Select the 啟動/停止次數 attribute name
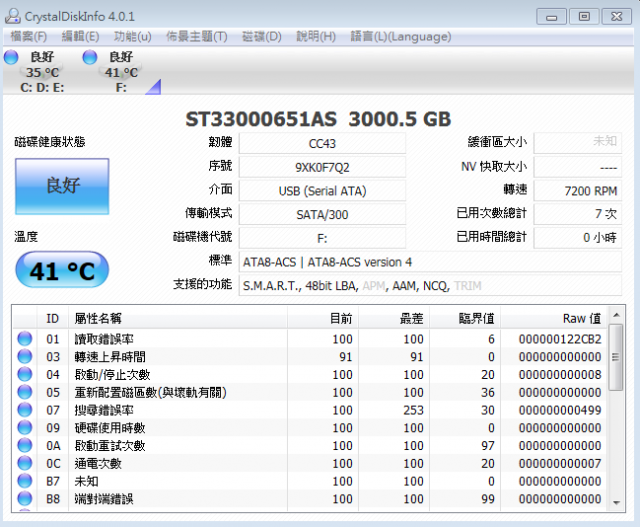 112,375
